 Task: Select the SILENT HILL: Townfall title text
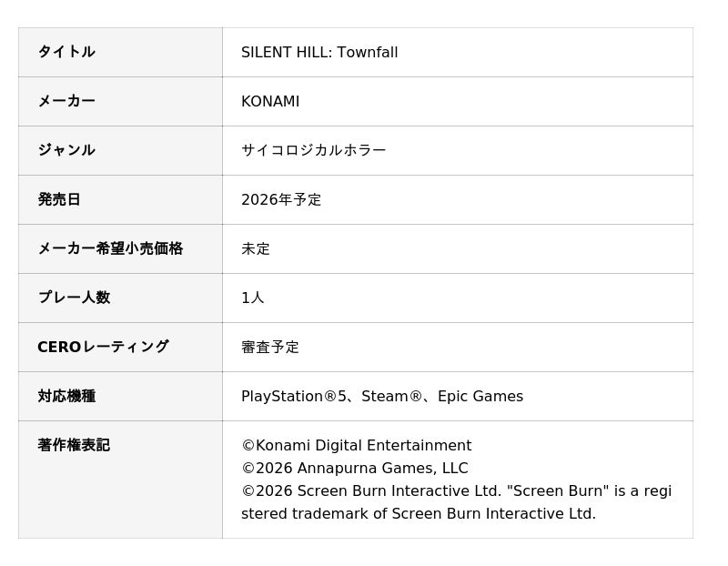tap(319, 53)
